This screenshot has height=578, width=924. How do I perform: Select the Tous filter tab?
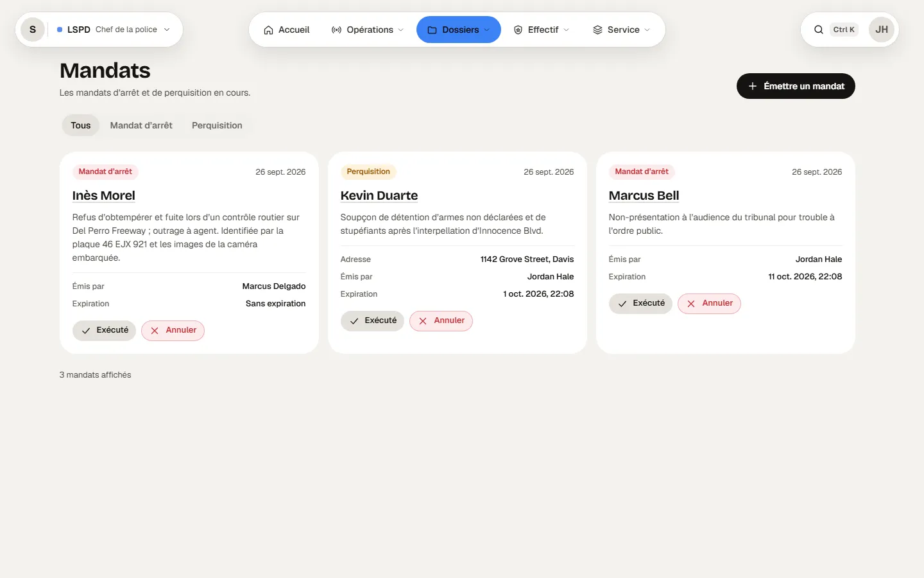81,125
